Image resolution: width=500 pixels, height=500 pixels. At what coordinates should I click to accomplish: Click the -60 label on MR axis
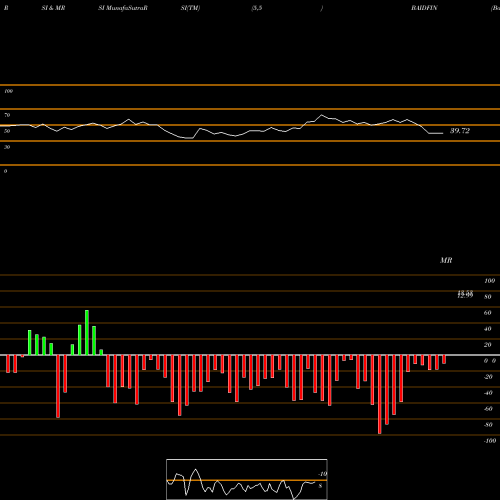488,409
